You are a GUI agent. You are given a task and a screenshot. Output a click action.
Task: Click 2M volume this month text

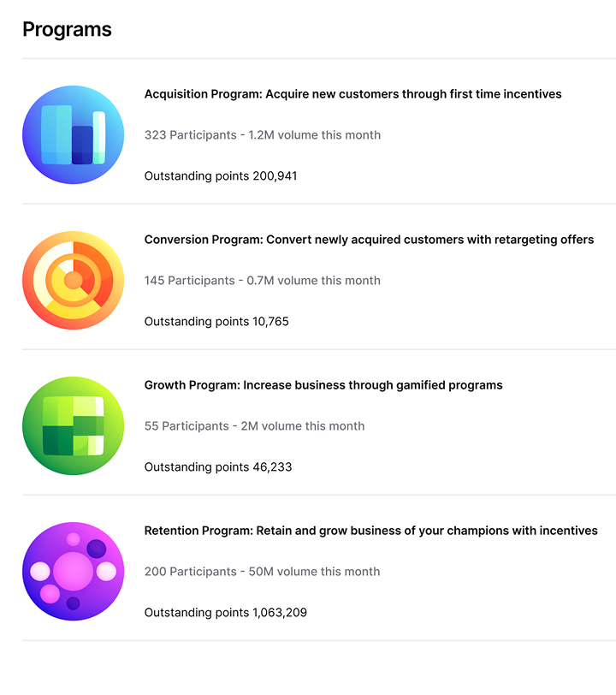point(303,425)
